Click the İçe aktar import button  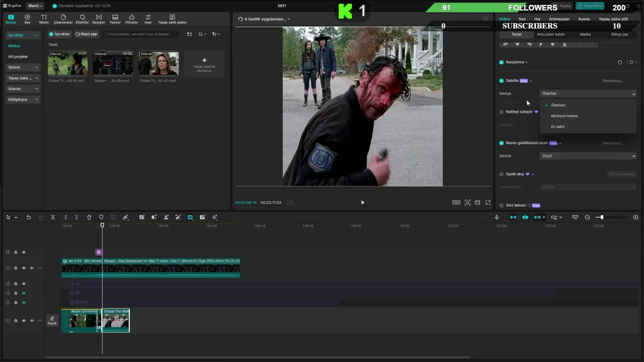coord(59,34)
